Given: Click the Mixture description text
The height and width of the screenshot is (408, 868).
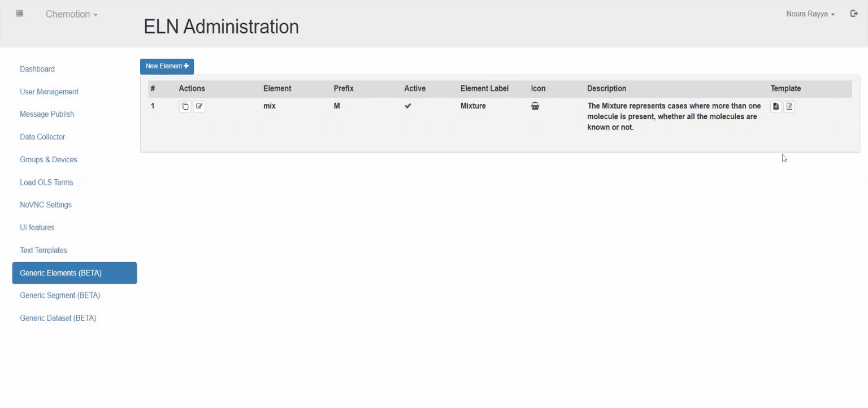Looking at the screenshot, I should point(674,116).
